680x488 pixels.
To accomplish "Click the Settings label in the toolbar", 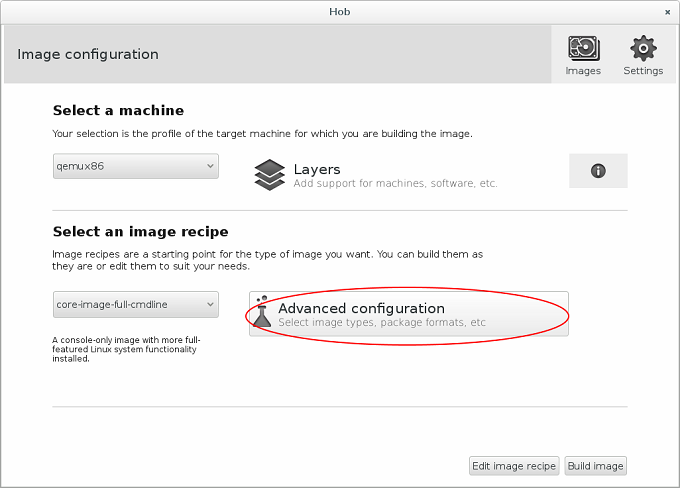I will tap(643, 71).
